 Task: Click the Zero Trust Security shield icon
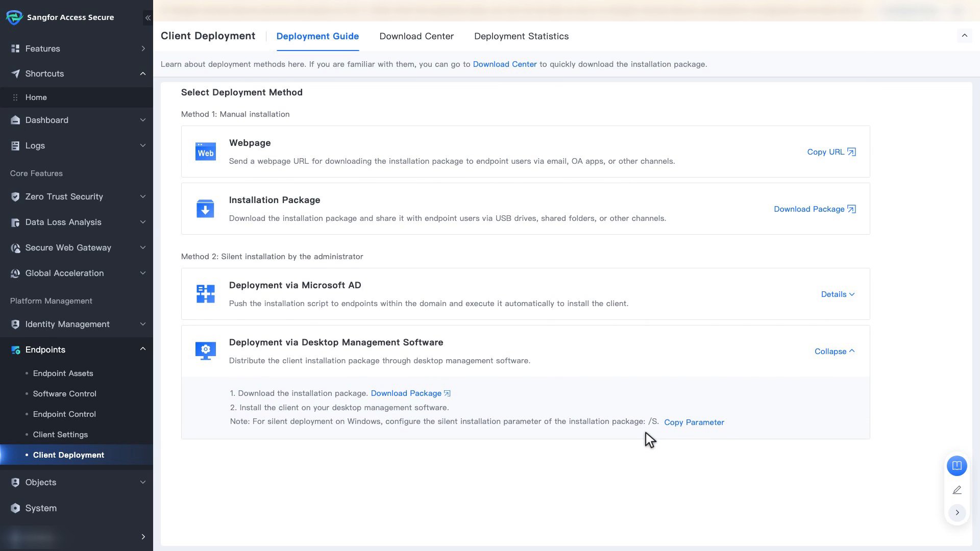click(15, 196)
